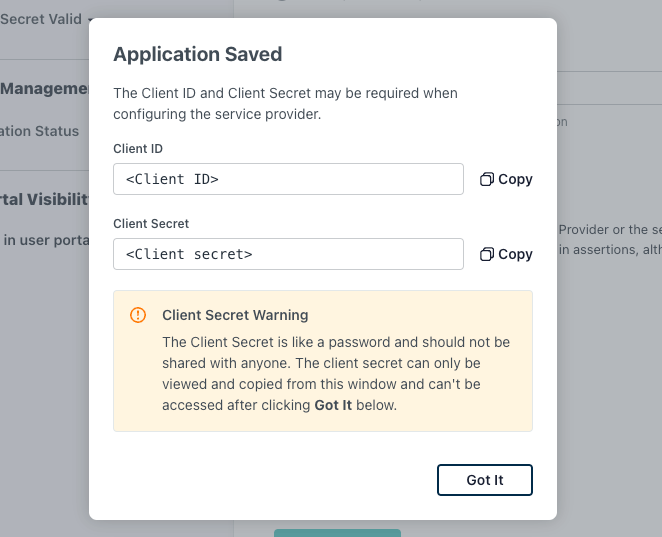Click the bold Got It text in warning
The width and height of the screenshot is (662, 537).
pos(333,405)
